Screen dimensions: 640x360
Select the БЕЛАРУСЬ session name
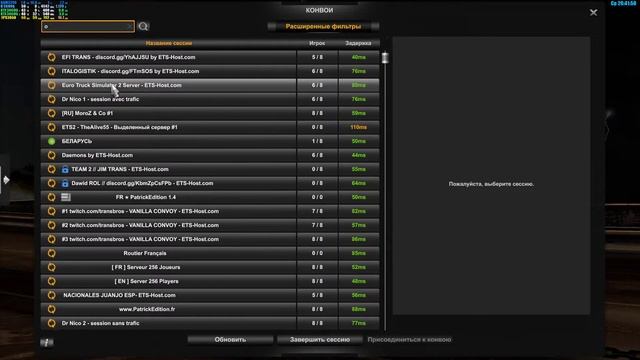77,141
